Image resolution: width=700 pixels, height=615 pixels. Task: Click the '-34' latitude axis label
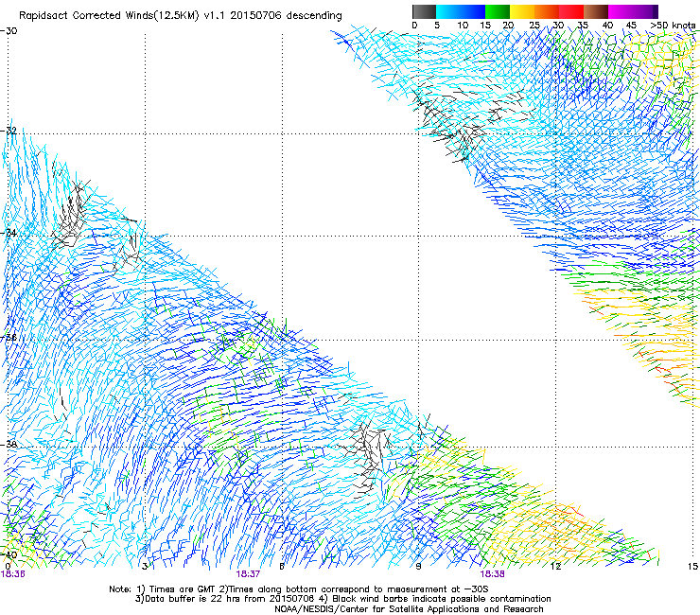pos(9,233)
